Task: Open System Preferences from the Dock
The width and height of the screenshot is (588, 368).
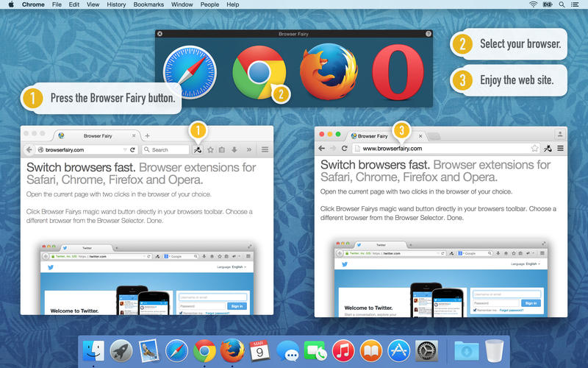Action: (x=426, y=351)
